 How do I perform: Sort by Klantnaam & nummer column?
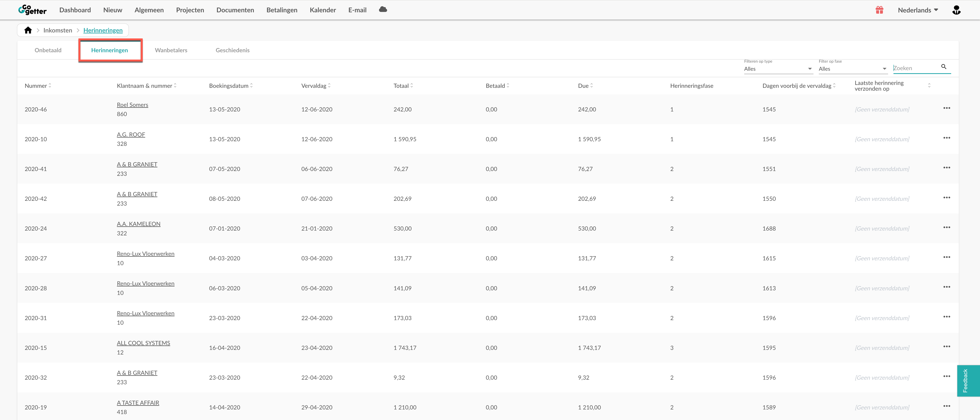[175, 85]
